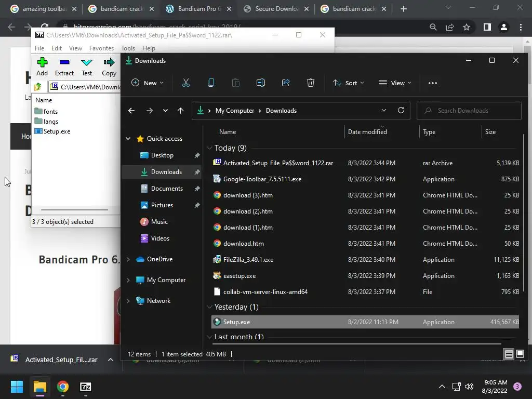Click the Delete trash icon in Explorer
532x399 pixels.
tap(311, 83)
